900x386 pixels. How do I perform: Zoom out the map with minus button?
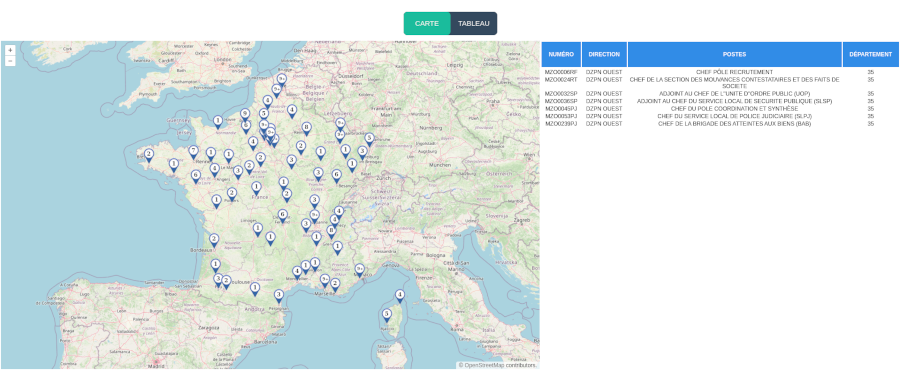(10, 61)
